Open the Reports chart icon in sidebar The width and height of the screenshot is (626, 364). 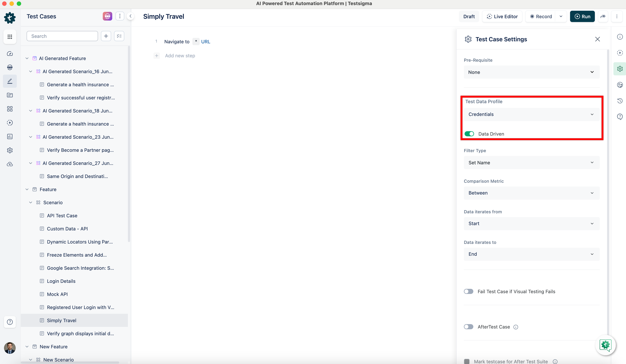pyautogui.click(x=10, y=136)
